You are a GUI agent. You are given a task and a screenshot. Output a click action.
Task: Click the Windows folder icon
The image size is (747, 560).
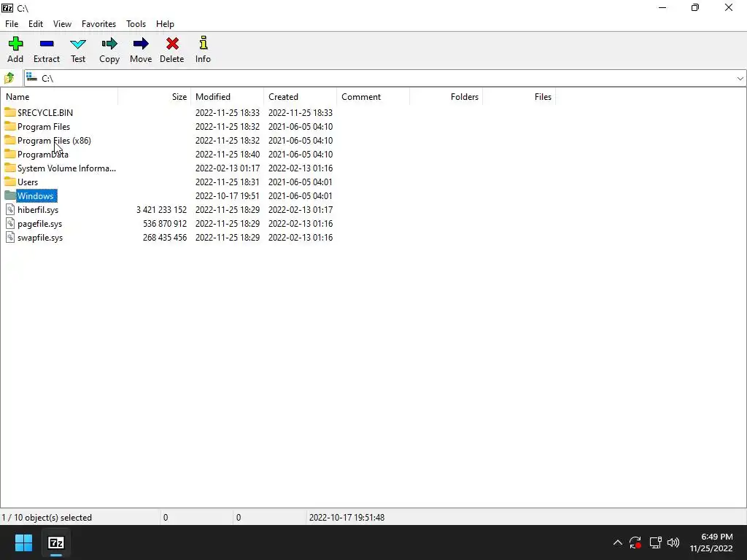coord(10,195)
